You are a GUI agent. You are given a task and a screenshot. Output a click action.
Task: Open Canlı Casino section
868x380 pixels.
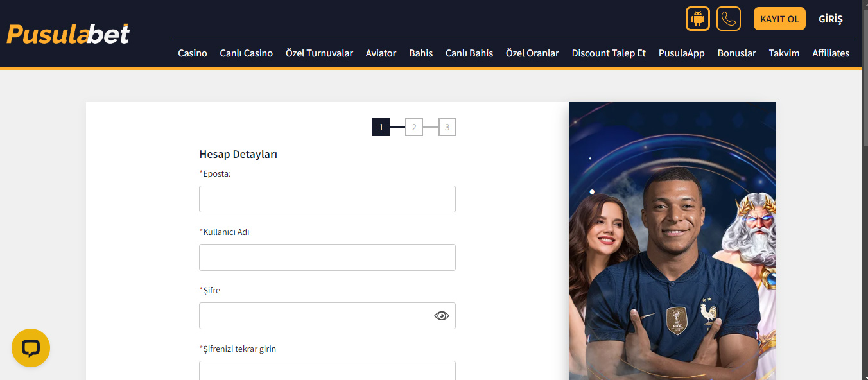pos(246,53)
